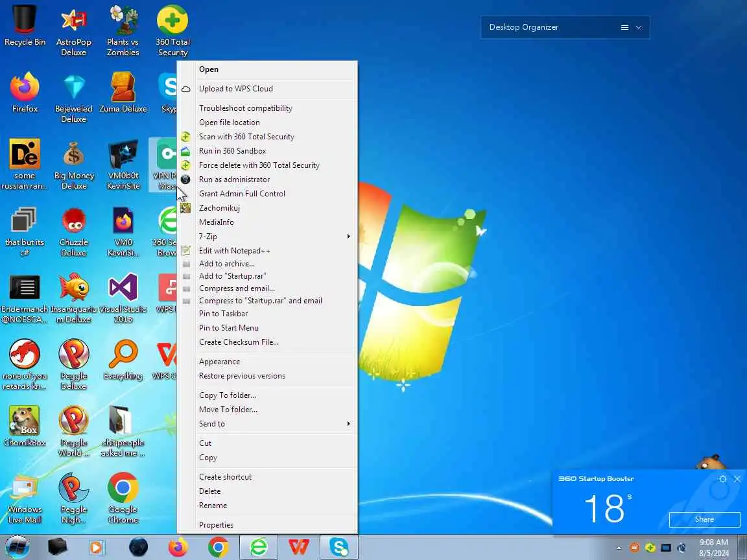Image resolution: width=747 pixels, height=560 pixels.
Task: Collapse the Desktop Organizer chevron
Action: pos(639,28)
